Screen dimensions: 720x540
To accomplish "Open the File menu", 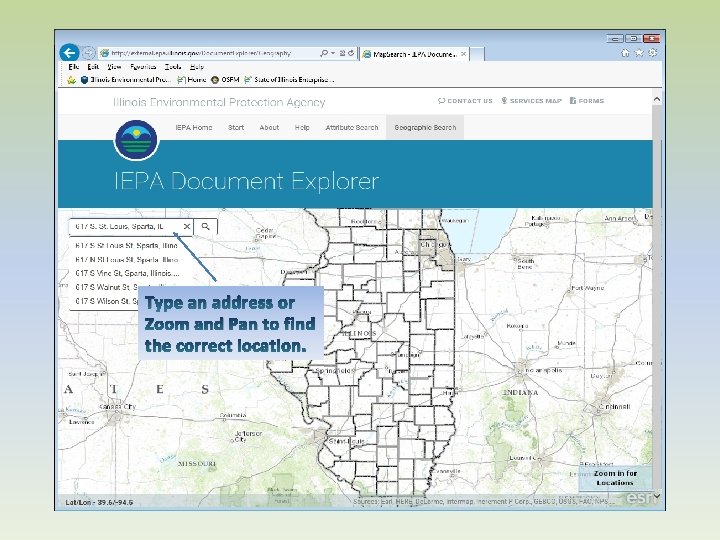I will tap(73, 67).
